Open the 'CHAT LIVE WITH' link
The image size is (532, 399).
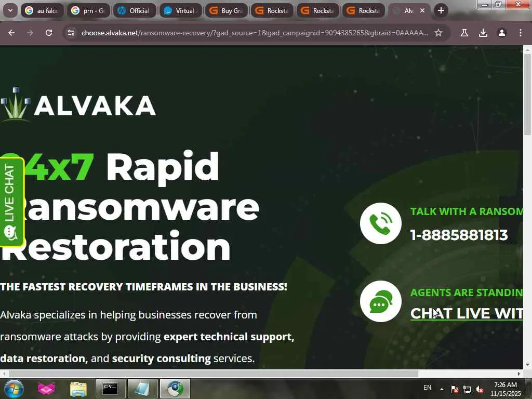click(467, 313)
